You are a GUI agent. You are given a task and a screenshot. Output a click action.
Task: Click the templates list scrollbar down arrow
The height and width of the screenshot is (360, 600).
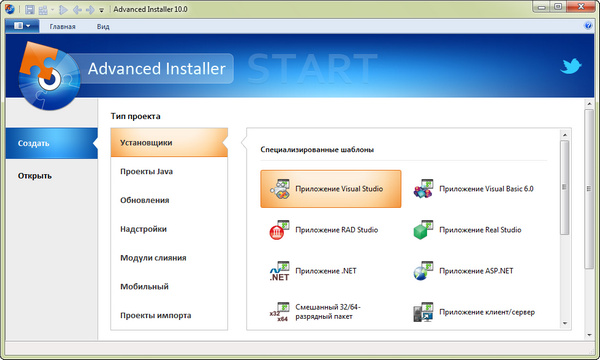565,324
